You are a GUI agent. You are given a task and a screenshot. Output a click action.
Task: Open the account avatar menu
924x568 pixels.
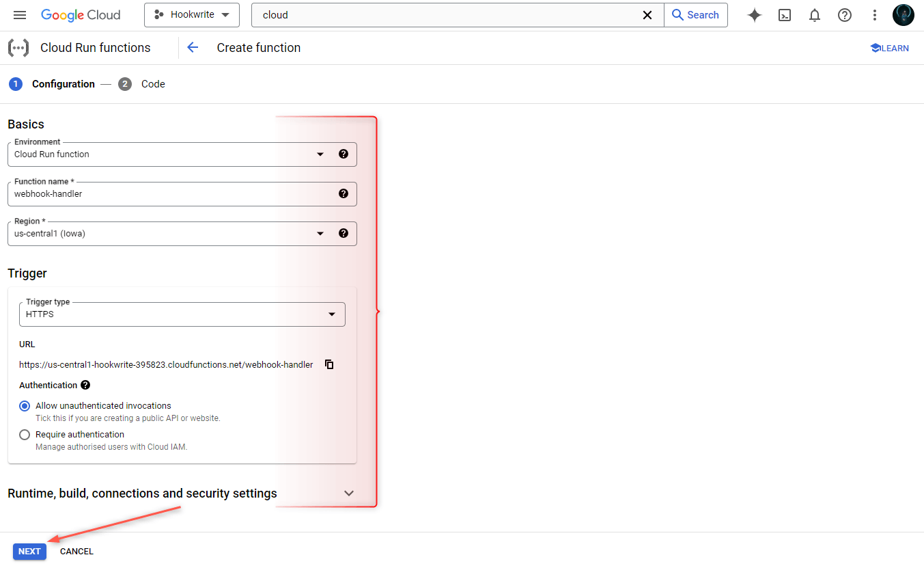click(x=903, y=14)
